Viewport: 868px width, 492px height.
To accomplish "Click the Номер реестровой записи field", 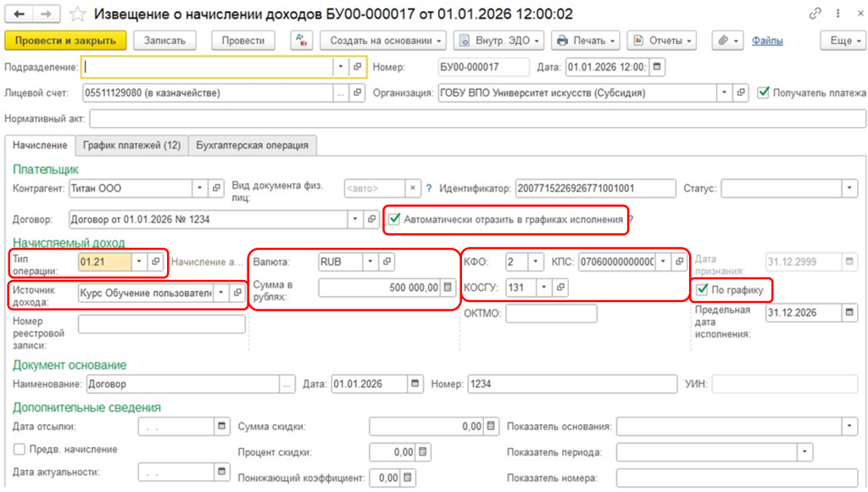I will point(162,324).
